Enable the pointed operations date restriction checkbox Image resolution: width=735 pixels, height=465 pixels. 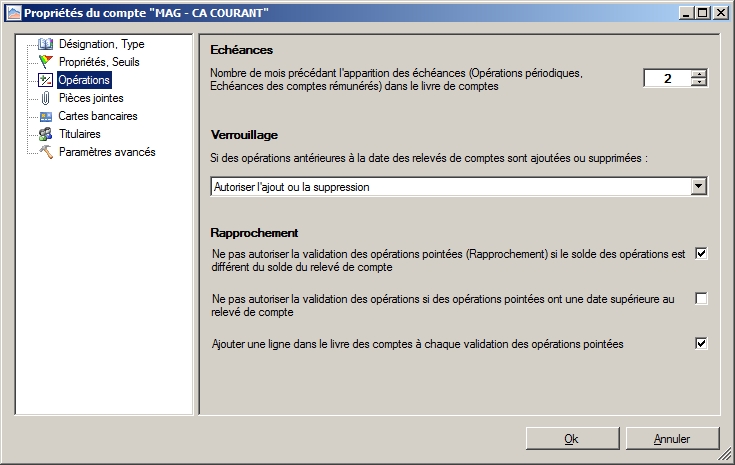[x=701, y=299]
